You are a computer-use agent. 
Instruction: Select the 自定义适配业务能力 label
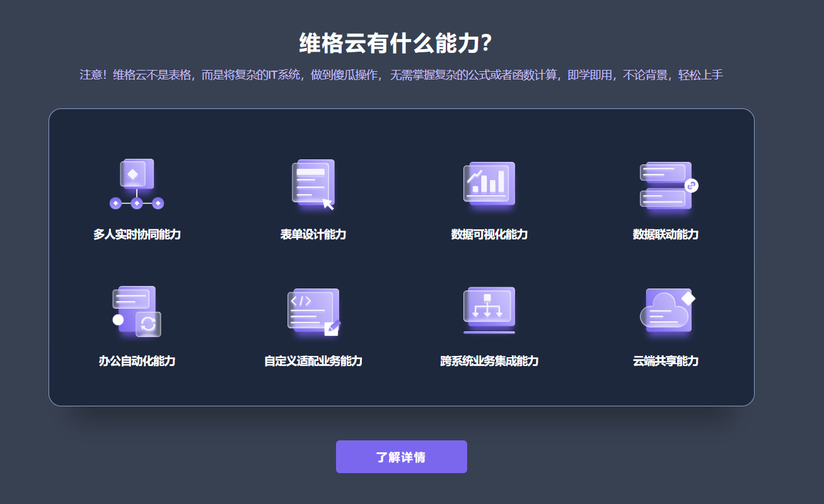(313, 361)
